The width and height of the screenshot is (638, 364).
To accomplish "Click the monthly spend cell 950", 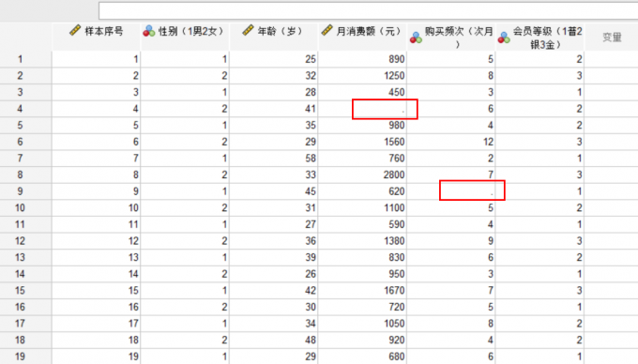I will [x=362, y=274].
